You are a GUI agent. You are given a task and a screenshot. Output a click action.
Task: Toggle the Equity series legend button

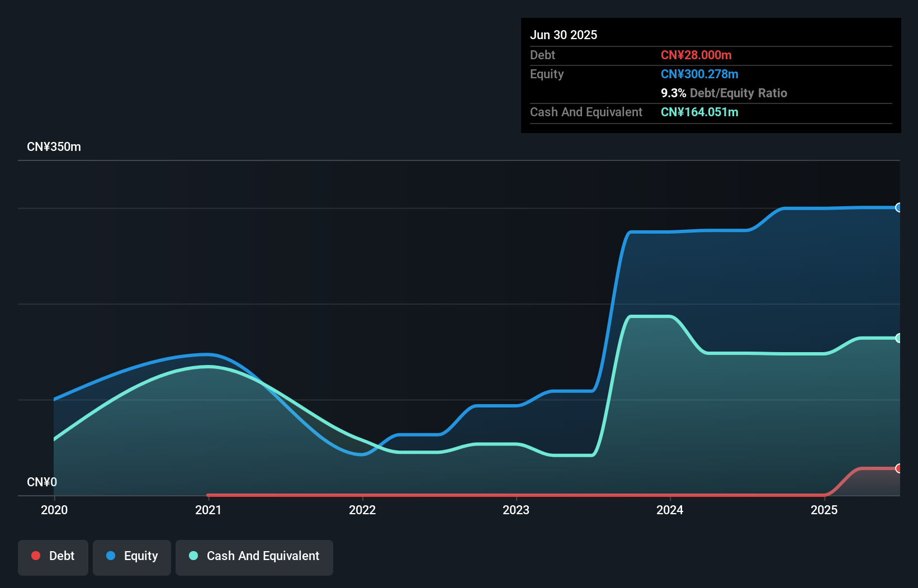click(x=132, y=557)
